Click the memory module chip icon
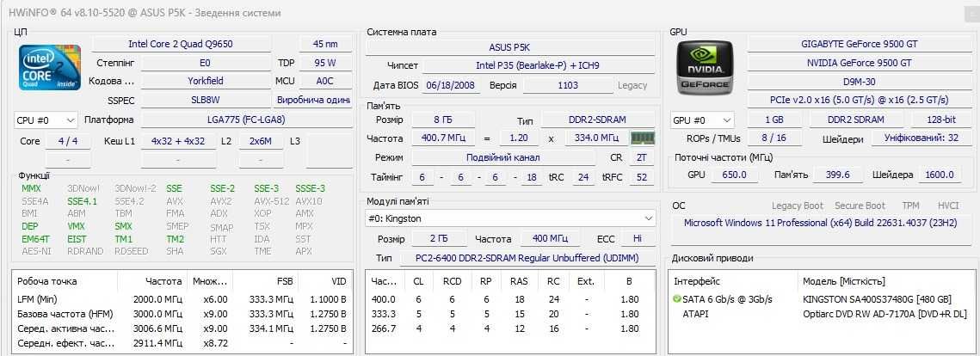 (642, 138)
